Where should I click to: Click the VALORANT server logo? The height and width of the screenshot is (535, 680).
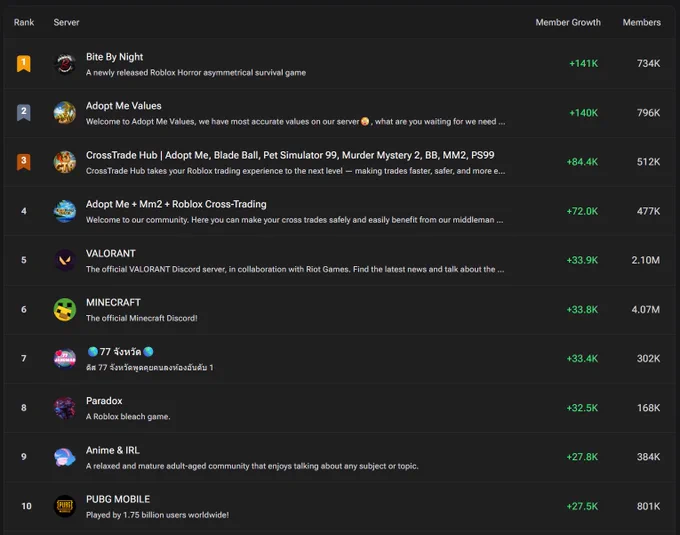click(65, 260)
